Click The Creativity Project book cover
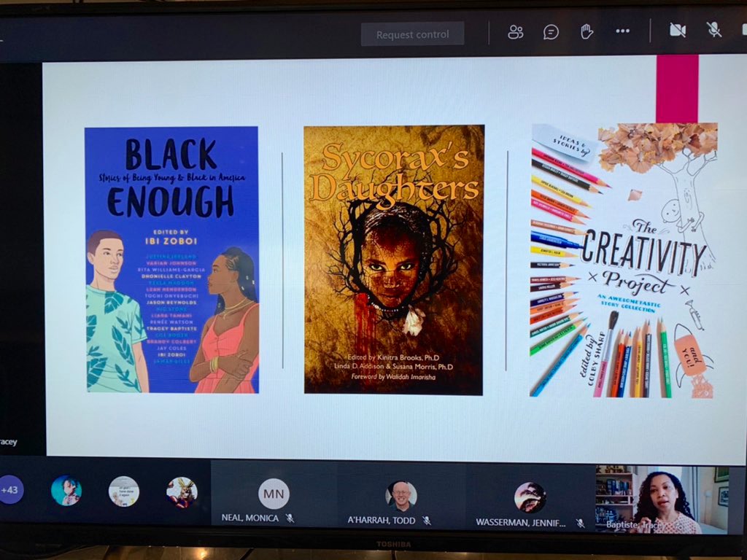 pos(624,260)
